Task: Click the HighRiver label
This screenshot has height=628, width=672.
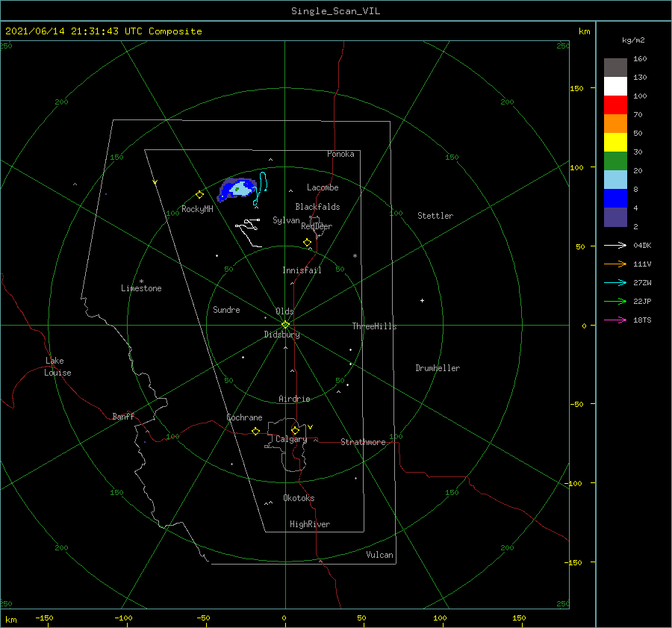Action: [310, 524]
